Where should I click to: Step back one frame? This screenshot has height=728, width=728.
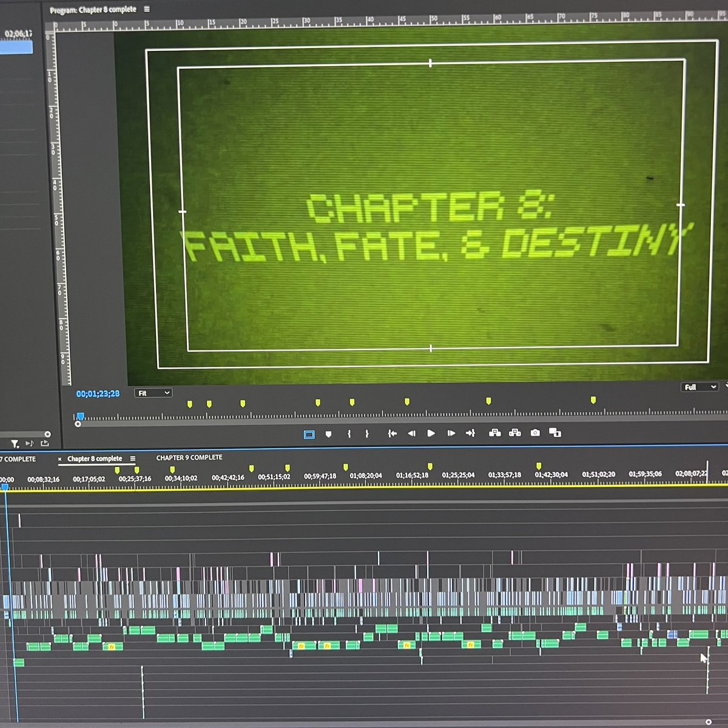coord(411,433)
